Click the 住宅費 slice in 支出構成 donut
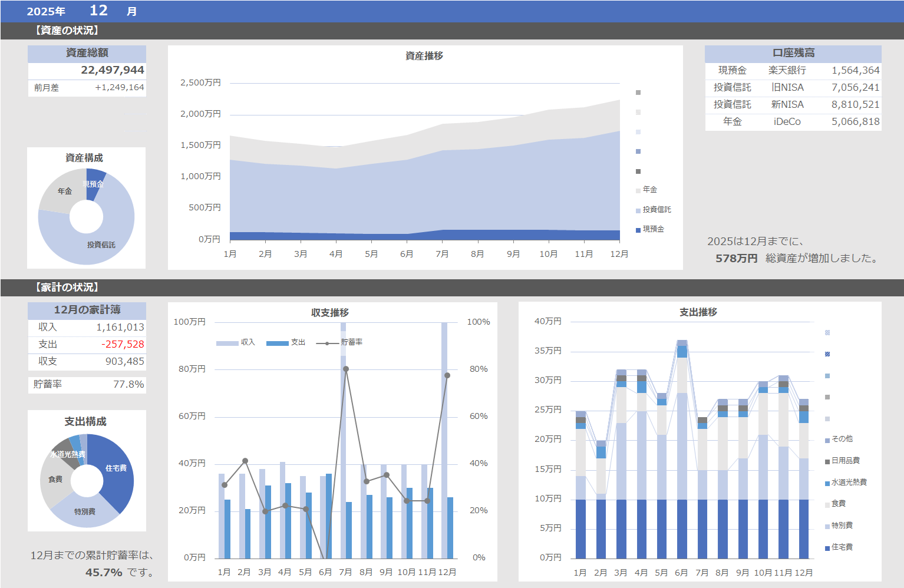904x588 pixels. click(117, 471)
